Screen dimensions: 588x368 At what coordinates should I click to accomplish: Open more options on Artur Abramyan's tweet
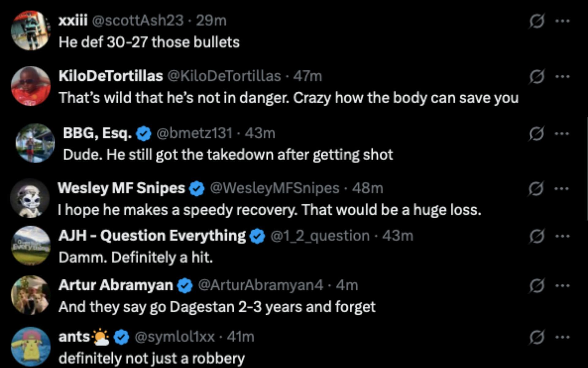[x=562, y=286]
